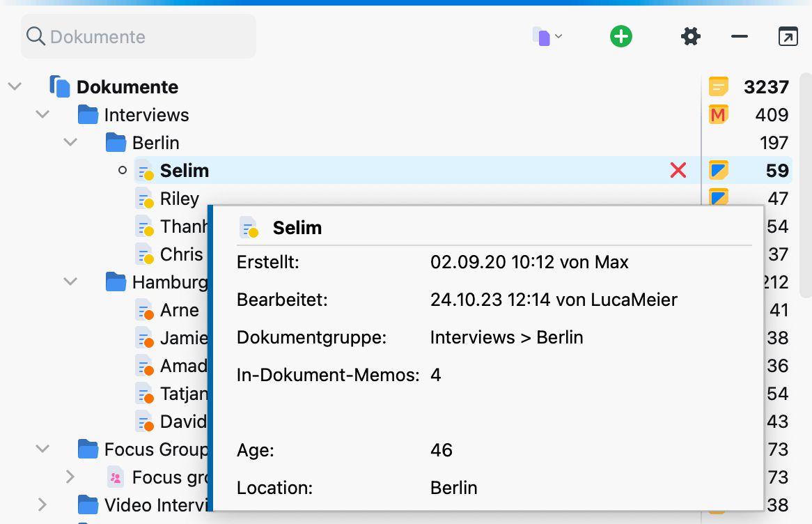Select the Riley document

[x=179, y=199]
